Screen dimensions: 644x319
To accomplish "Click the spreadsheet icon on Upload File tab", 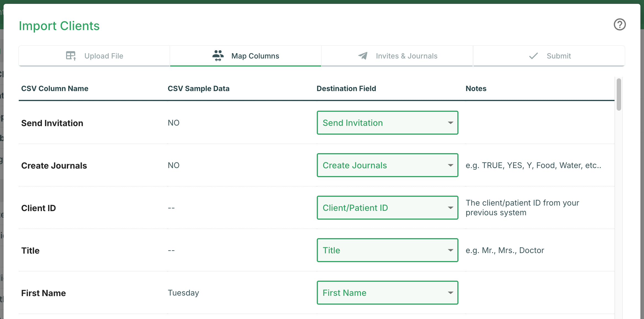I will (x=71, y=56).
